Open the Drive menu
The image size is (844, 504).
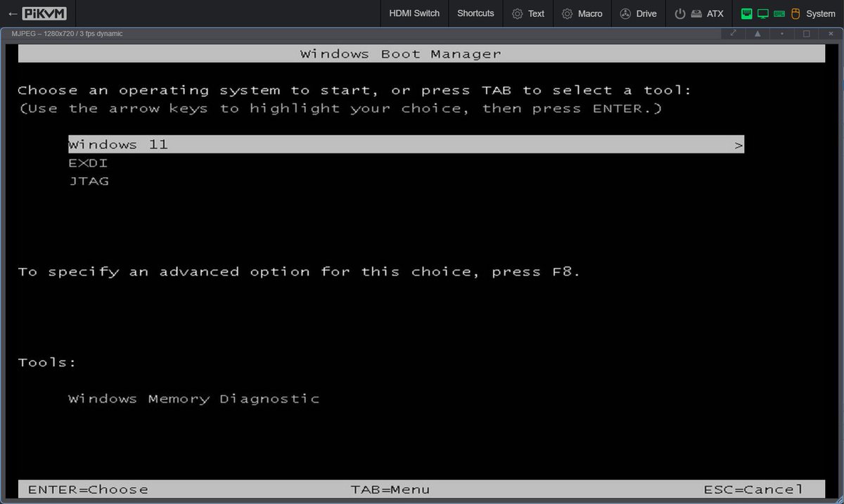tap(639, 13)
